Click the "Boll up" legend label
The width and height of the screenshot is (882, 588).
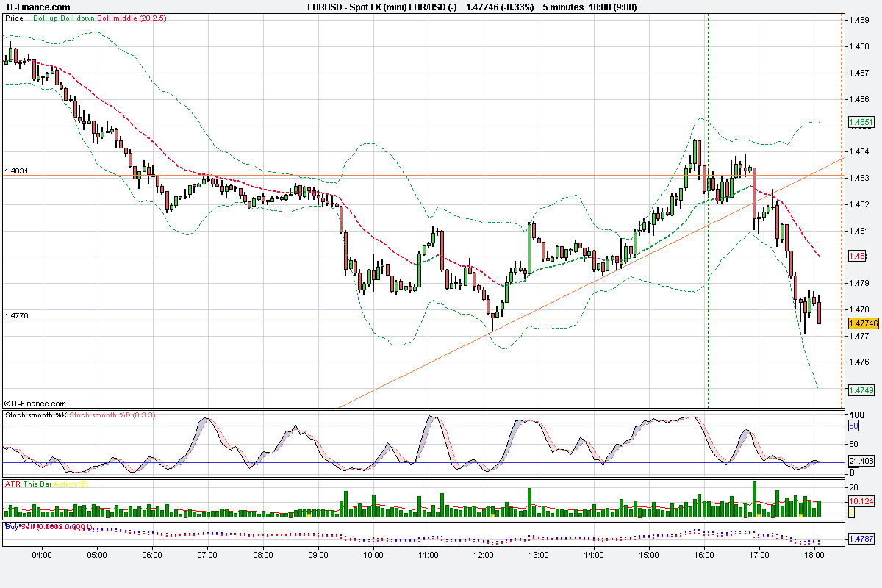[46, 18]
